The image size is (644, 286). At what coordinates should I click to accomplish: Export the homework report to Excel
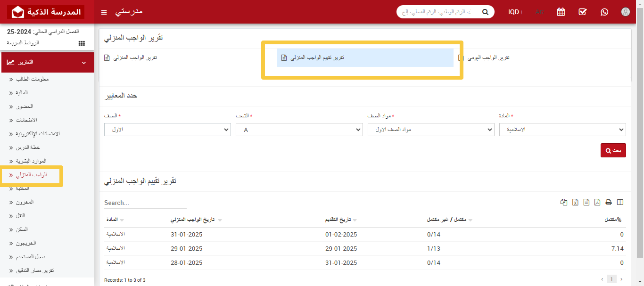click(x=575, y=202)
